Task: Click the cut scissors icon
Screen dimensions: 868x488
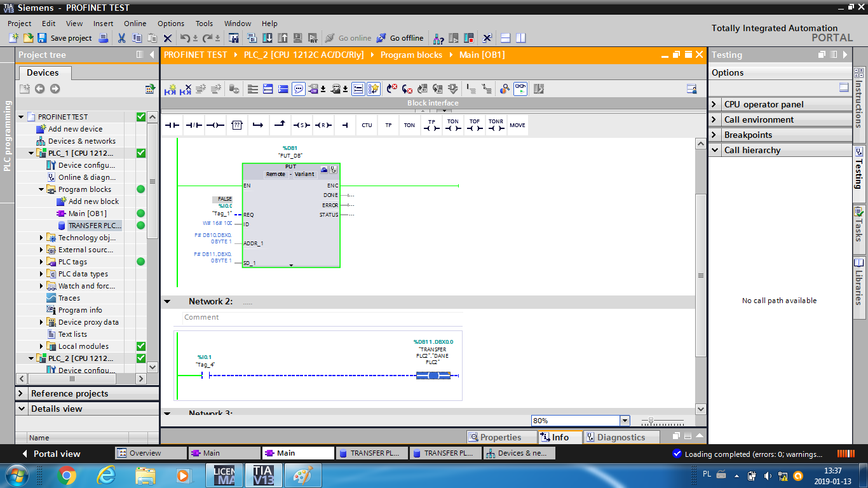Action: pyautogui.click(x=122, y=38)
